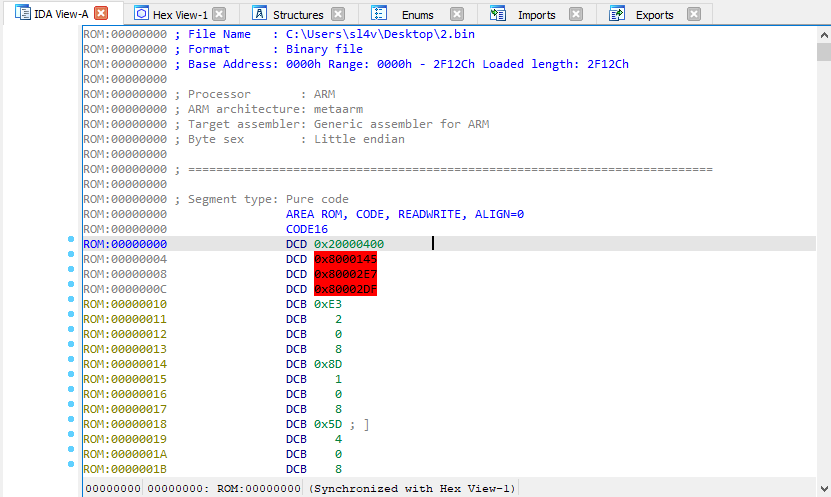Toggle breakpoint dot at ROM:00000004
Viewport: 831px width, 497px height.
(x=71, y=254)
